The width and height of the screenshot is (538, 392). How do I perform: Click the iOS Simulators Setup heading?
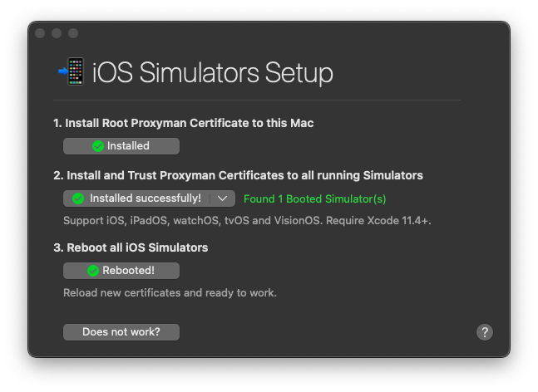point(213,72)
